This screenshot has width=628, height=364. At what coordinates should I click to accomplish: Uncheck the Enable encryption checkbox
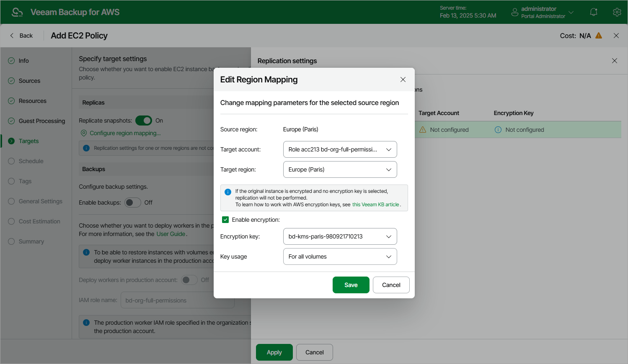pyautogui.click(x=225, y=220)
